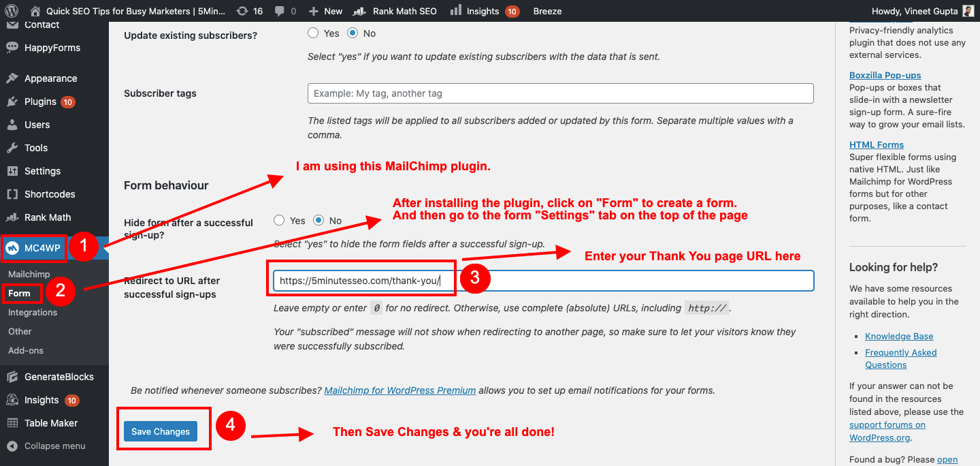Select Yes to hide form after sign-up

click(279, 220)
